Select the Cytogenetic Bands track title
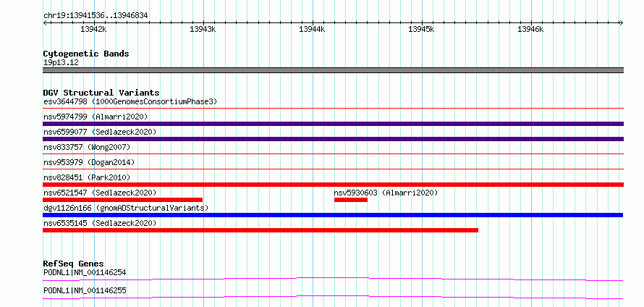The height and width of the screenshot is (307, 644). click(x=86, y=54)
